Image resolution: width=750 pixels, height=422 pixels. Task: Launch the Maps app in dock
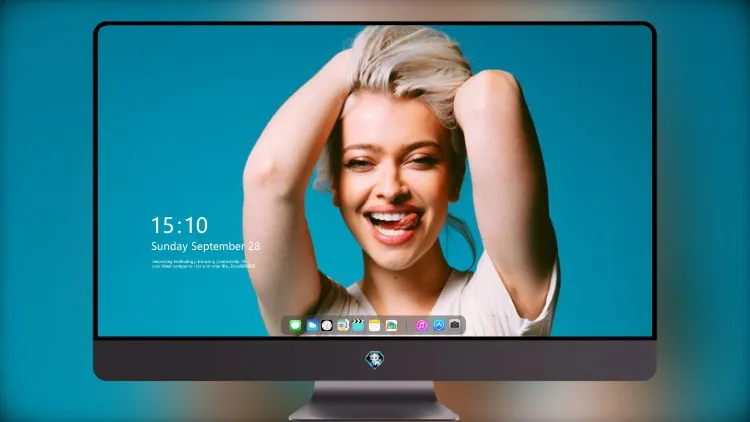(x=343, y=326)
